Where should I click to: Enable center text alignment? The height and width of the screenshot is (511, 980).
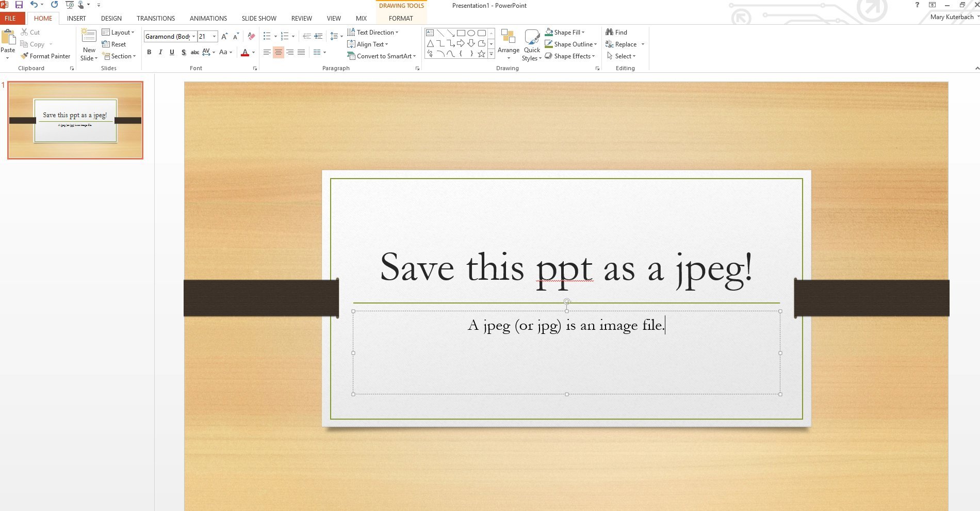tap(278, 52)
